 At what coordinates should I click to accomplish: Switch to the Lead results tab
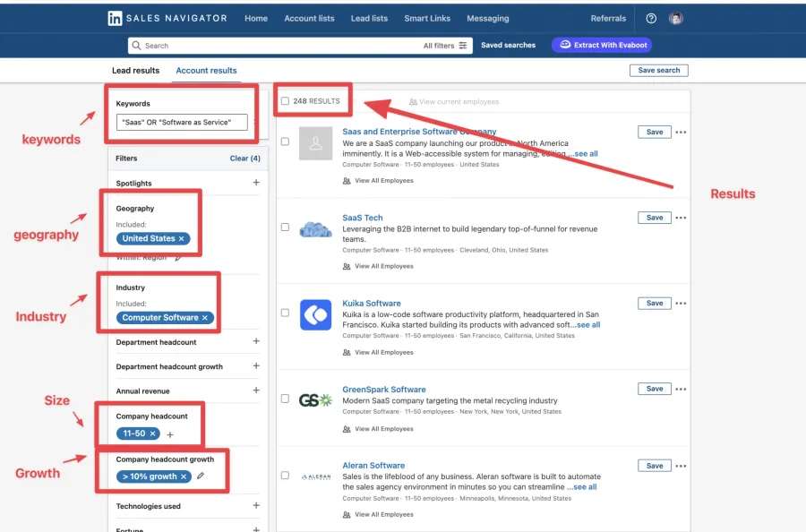click(135, 70)
